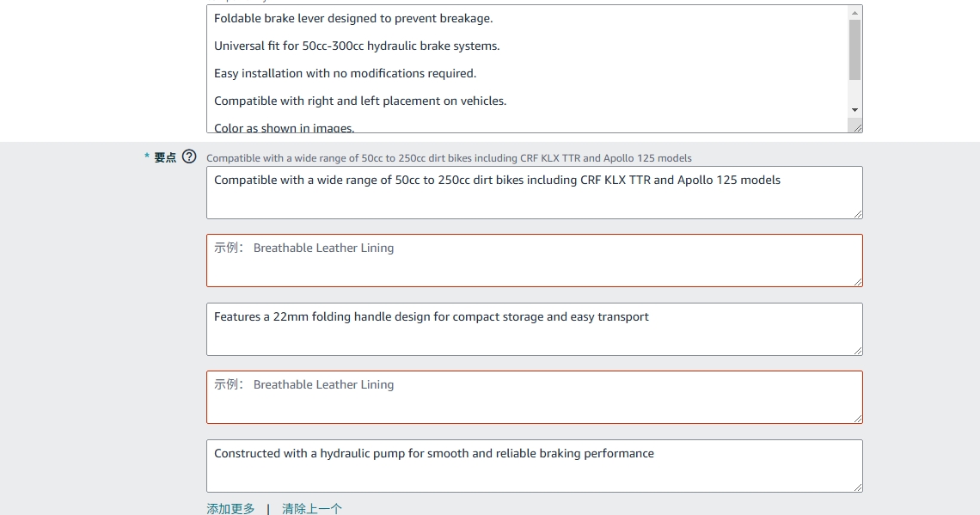This screenshot has width=980, height=515.
Task: Add another bullet point via 添加更多
Action: point(230,508)
